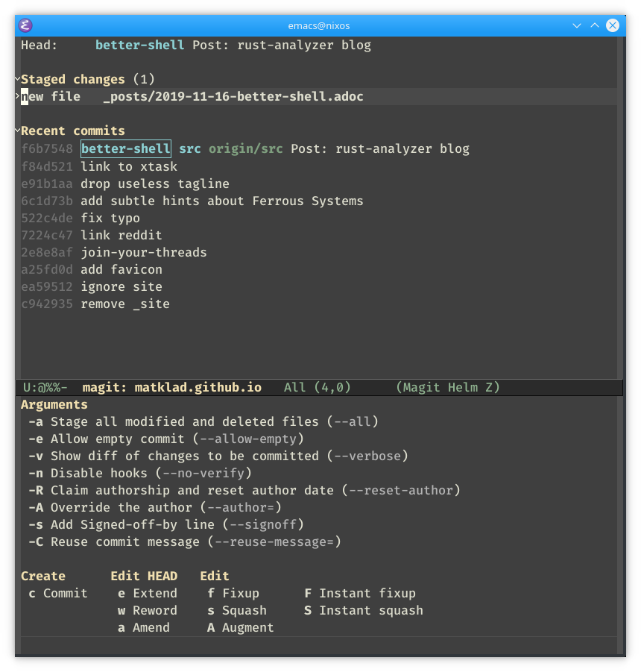641x672 pixels.
Task: Choose Instant fixup action
Action: [360, 594]
